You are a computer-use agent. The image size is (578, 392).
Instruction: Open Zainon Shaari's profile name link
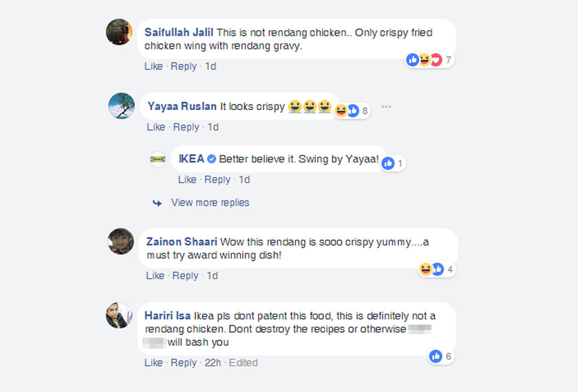(x=182, y=241)
